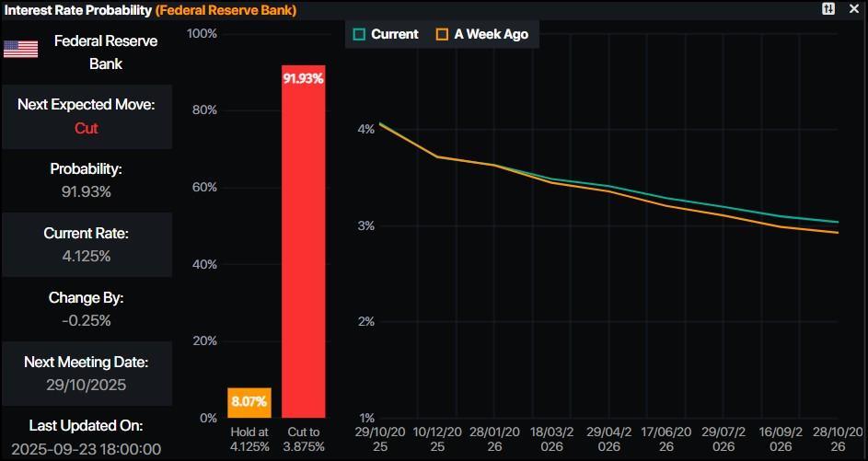Click the 10/12/2025 date on chart axis

tap(438, 438)
